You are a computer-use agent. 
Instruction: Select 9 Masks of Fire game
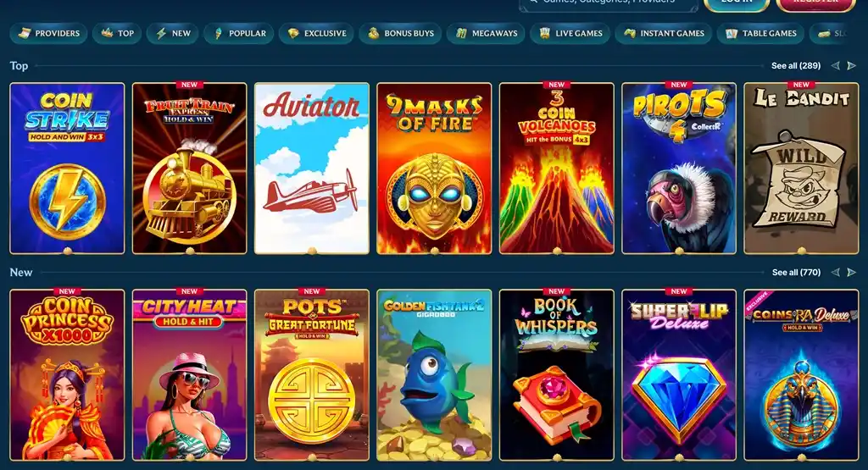[x=434, y=168]
